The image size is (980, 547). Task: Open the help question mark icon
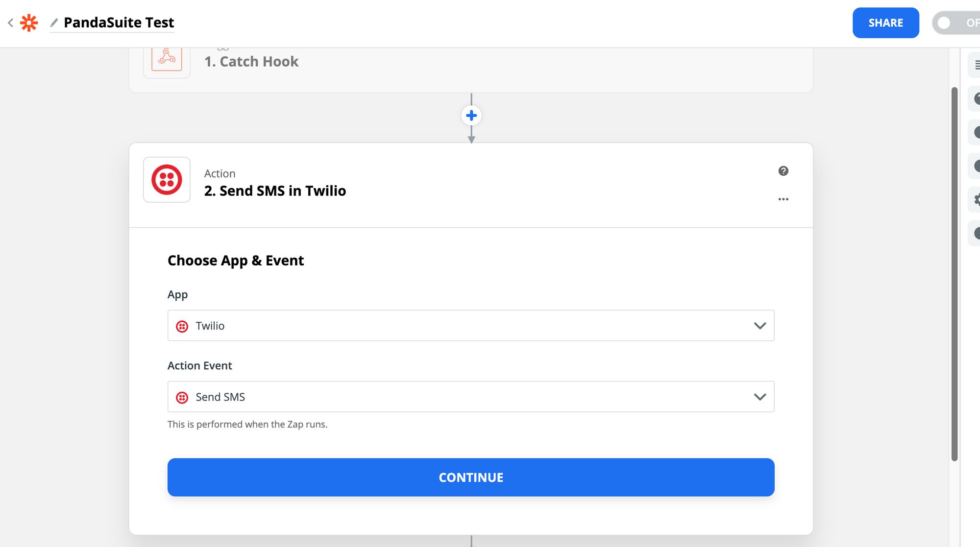783,170
